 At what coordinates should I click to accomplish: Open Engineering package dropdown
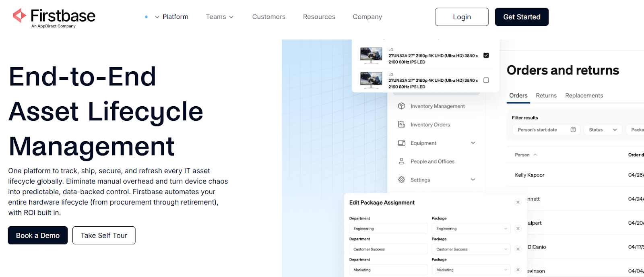point(471,229)
